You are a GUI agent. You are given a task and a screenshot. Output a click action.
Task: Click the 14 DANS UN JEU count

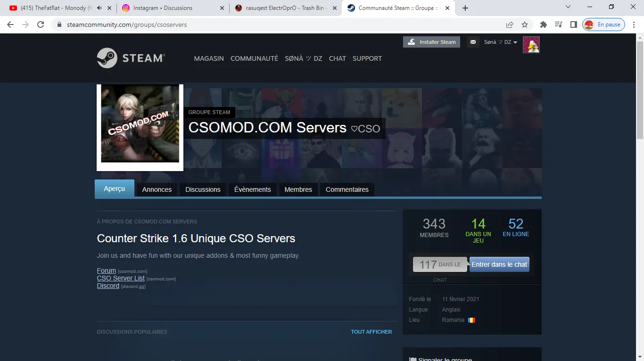tap(478, 230)
